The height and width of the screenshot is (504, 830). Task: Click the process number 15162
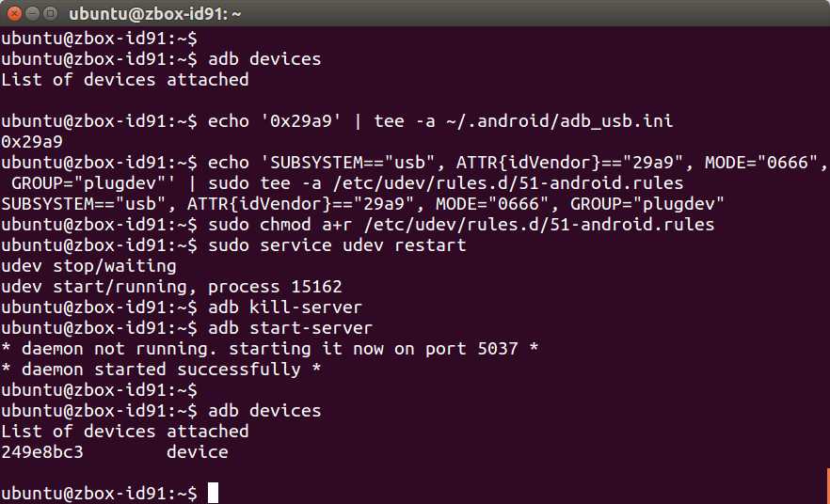pyautogui.click(x=316, y=287)
